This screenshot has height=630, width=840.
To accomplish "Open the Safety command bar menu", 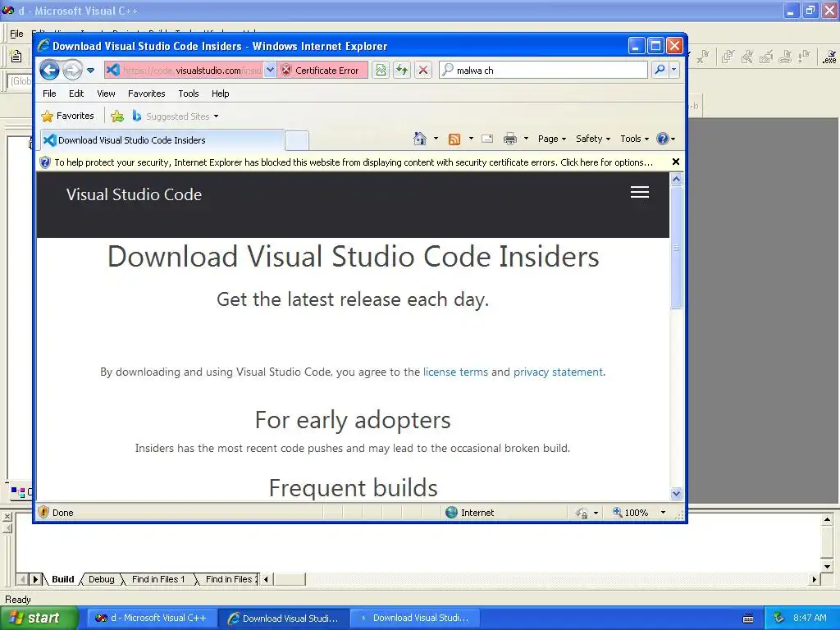I will 593,139.
